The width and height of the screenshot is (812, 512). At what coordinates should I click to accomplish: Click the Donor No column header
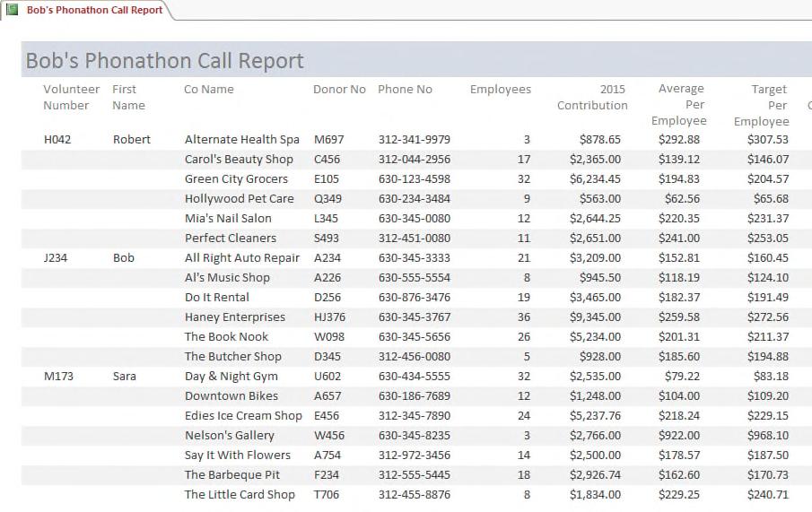[339, 89]
